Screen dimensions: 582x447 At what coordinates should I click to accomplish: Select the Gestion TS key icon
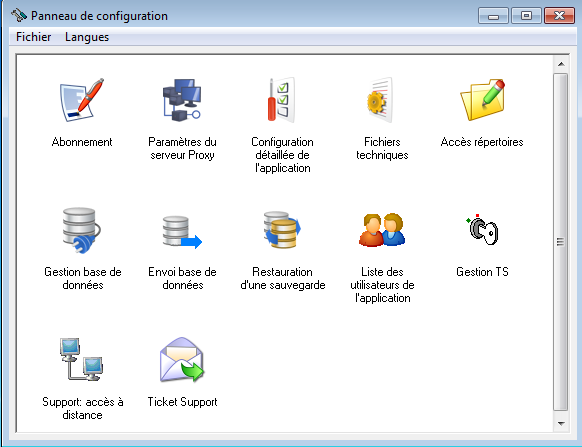pos(483,229)
